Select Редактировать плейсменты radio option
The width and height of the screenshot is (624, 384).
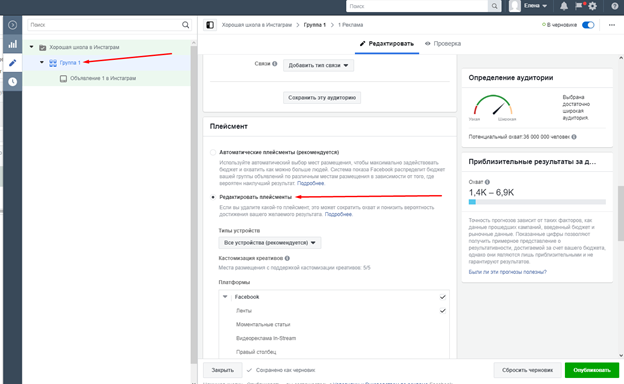213,197
